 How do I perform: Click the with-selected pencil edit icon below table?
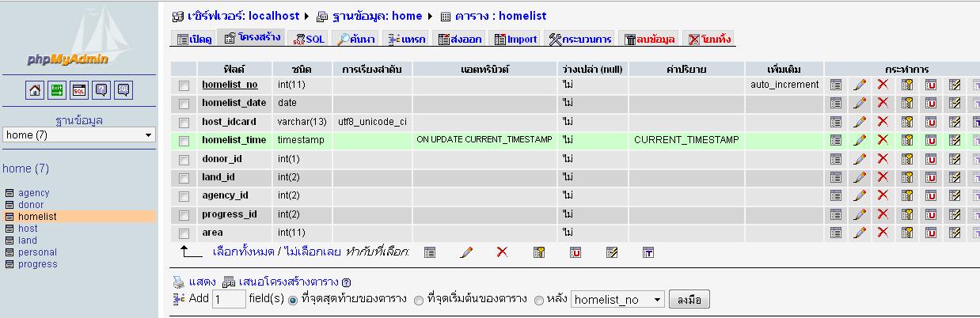[x=466, y=252]
